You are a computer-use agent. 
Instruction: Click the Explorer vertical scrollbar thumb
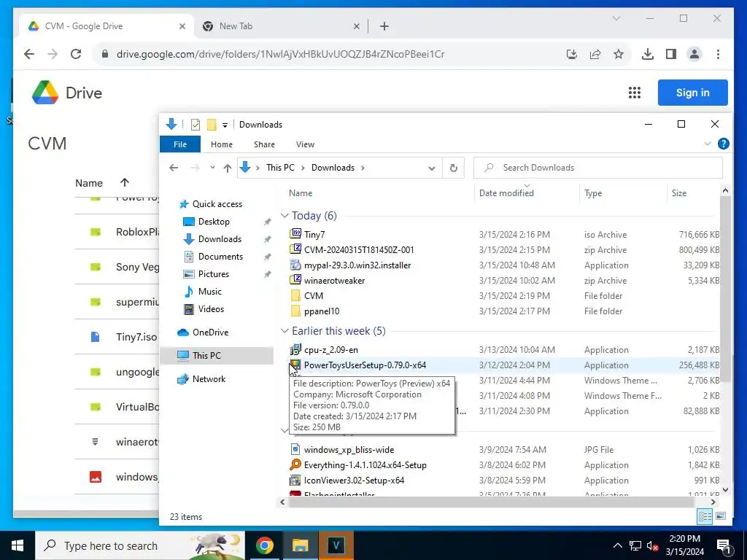(725, 288)
